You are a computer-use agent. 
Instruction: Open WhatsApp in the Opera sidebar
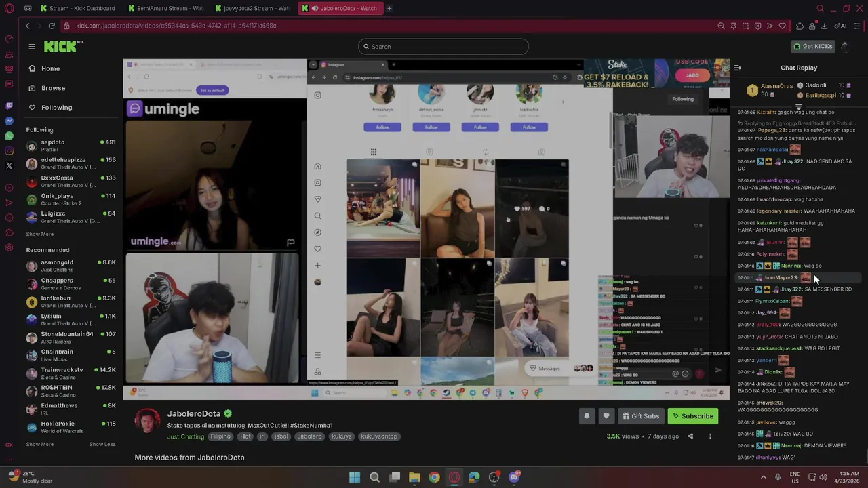9,136
